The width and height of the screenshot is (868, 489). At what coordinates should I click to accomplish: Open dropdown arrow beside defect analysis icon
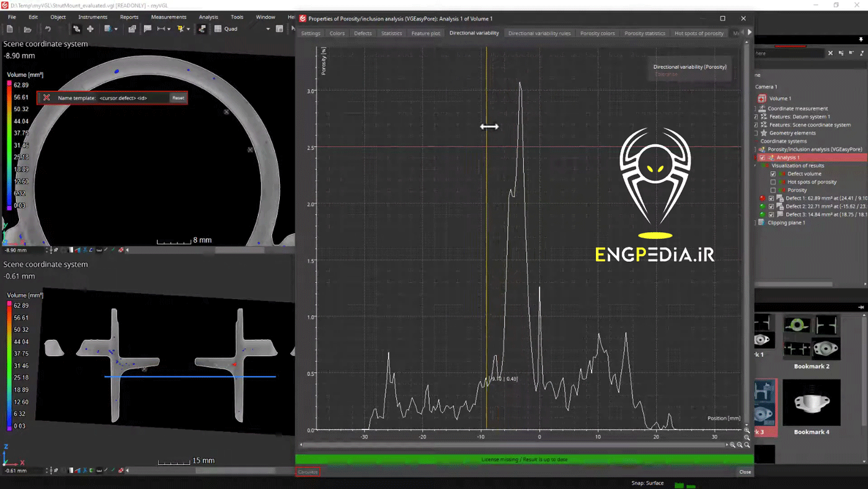click(x=188, y=29)
